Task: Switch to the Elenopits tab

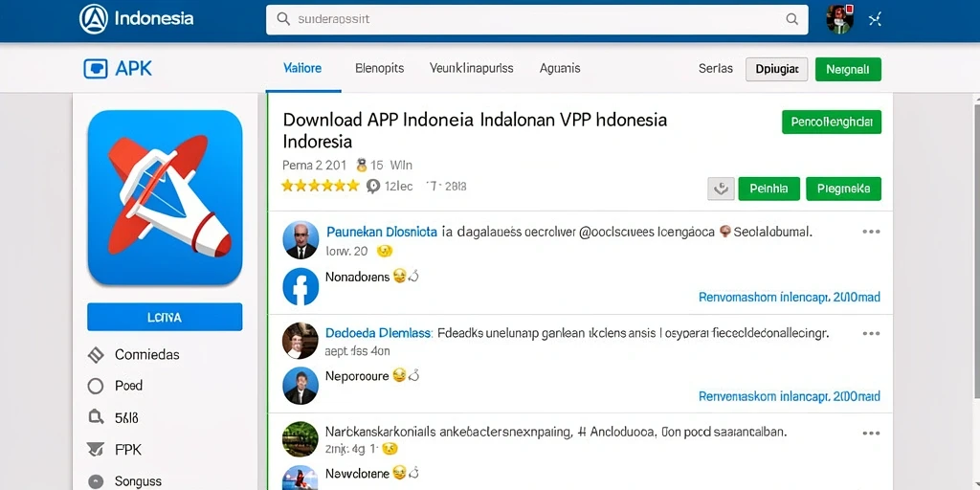Action: coord(379,68)
